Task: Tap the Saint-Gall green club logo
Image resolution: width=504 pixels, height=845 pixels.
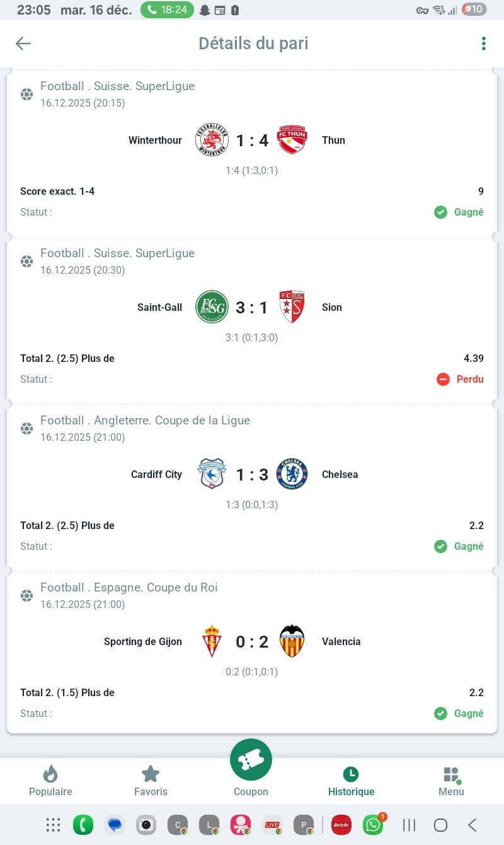Action: (x=211, y=307)
